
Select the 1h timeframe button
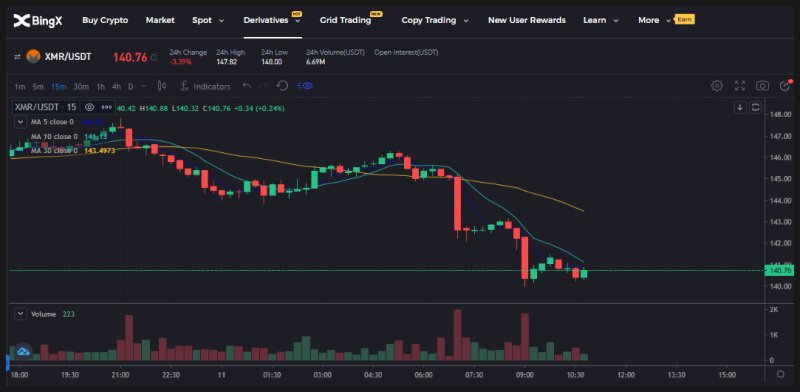pos(101,86)
